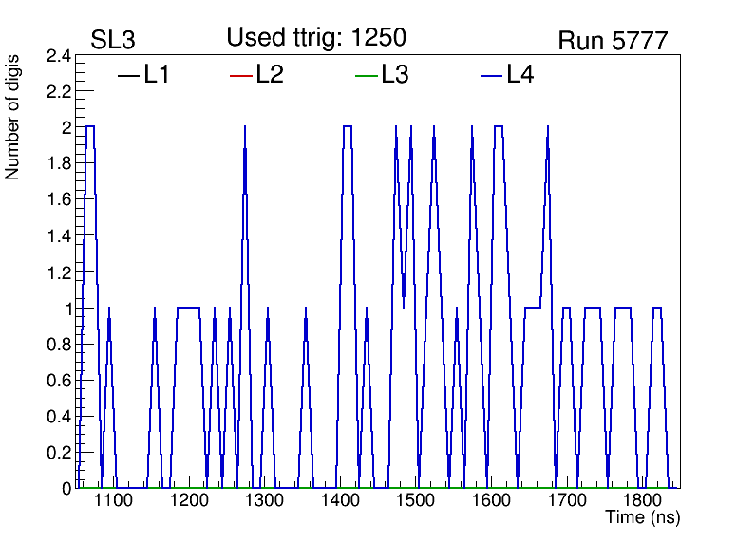Select the L4 legend label text
Viewport: 756px width, 543px height.
pos(520,75)
